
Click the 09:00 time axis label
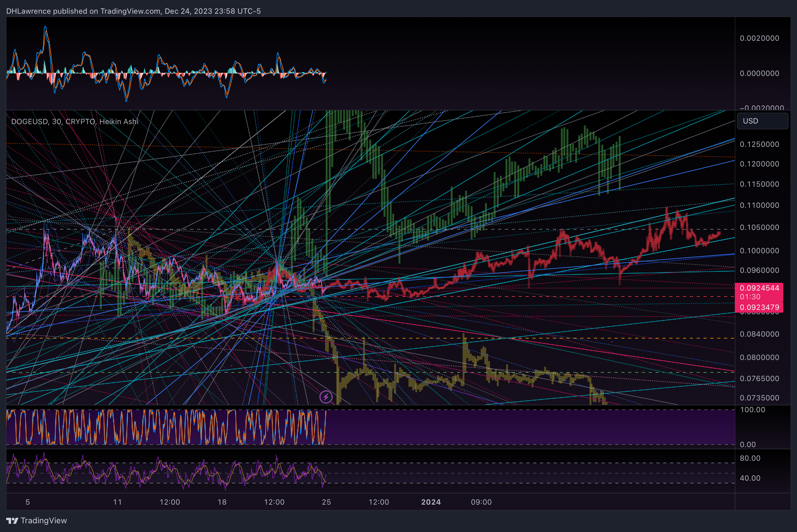481,502
